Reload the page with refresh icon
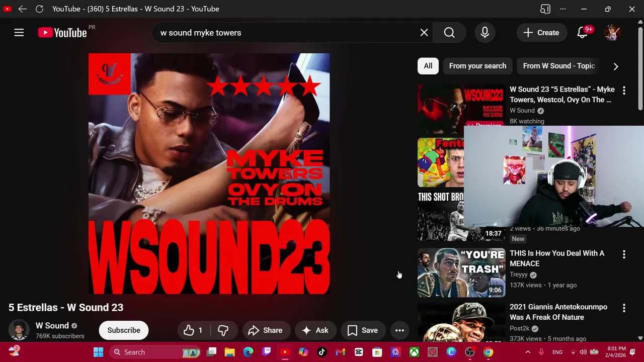Image resolution: width=644 pixels, height=362 pixels. 39,9
